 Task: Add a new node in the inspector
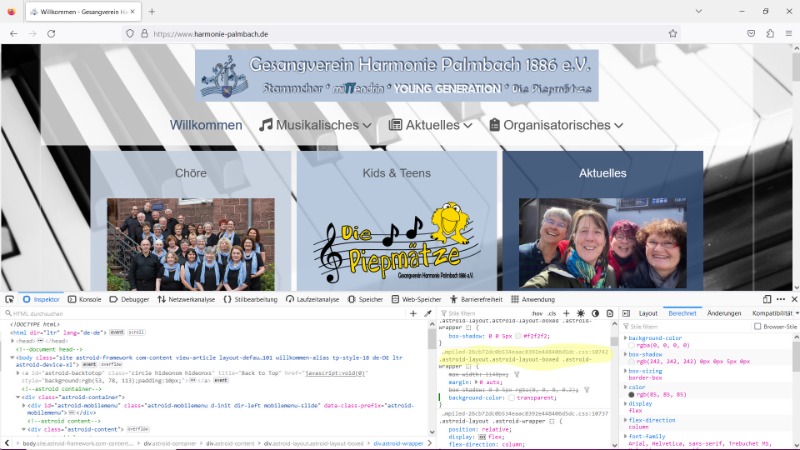click(x=413, y=313)
